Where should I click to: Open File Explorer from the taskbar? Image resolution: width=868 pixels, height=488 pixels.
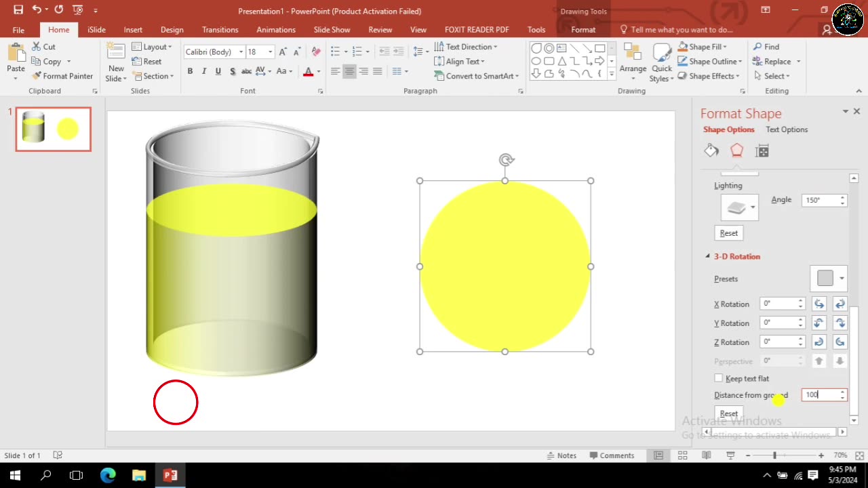(139, 475)
